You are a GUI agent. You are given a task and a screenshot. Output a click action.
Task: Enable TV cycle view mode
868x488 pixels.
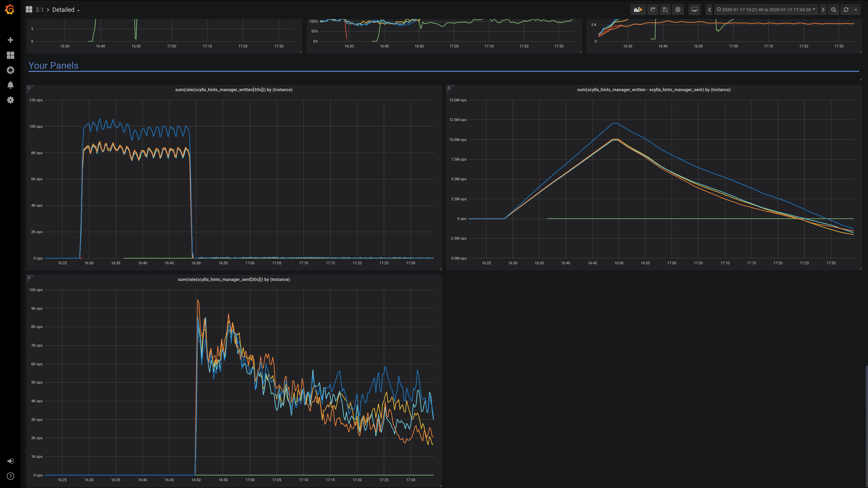(694, 9)
